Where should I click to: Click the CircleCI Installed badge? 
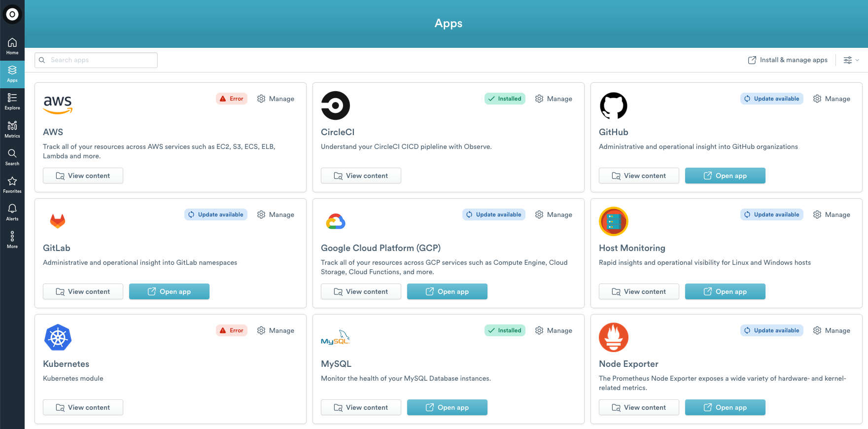coord(505,99)
